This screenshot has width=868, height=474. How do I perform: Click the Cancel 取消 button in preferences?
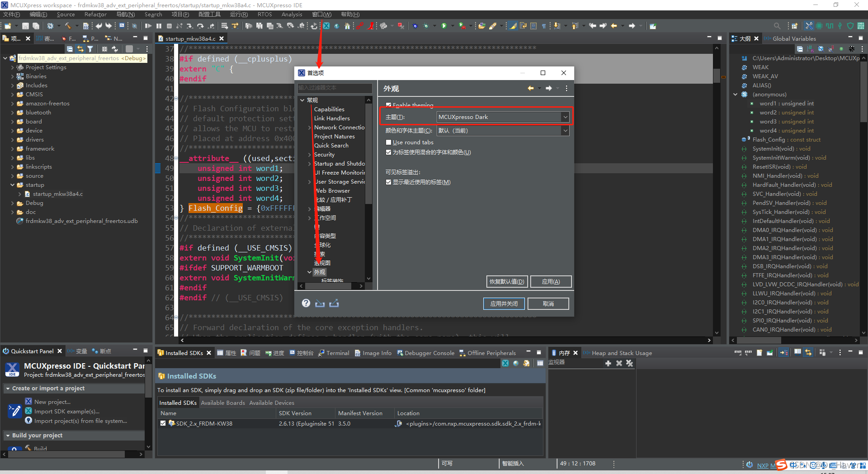(x=548, y=303)
